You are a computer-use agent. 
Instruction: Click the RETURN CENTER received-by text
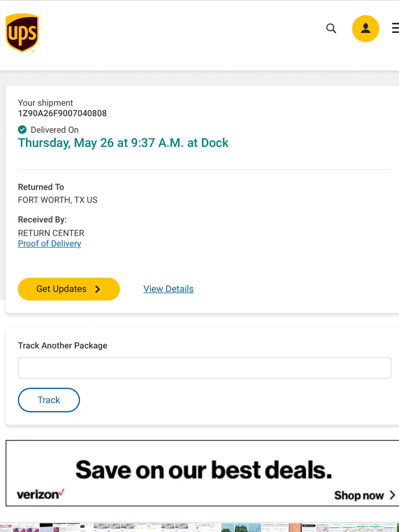pyautogui.click(x=51, y=233)
